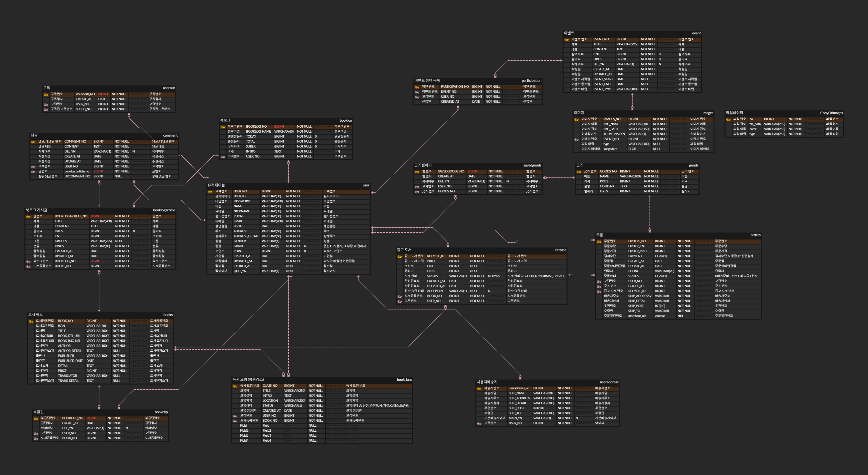The image size is (868, 475).
Task: Click the gold key icon in the user table
Action: click(x=210, y=191)
